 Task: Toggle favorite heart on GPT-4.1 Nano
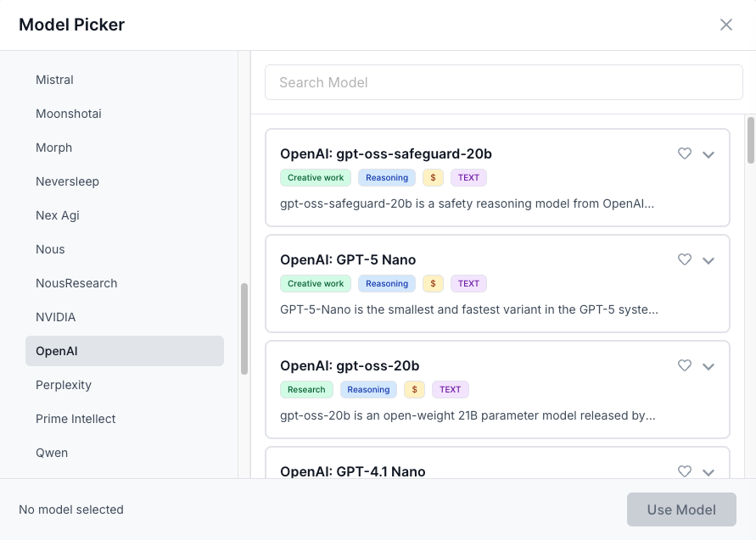(685, 471)
